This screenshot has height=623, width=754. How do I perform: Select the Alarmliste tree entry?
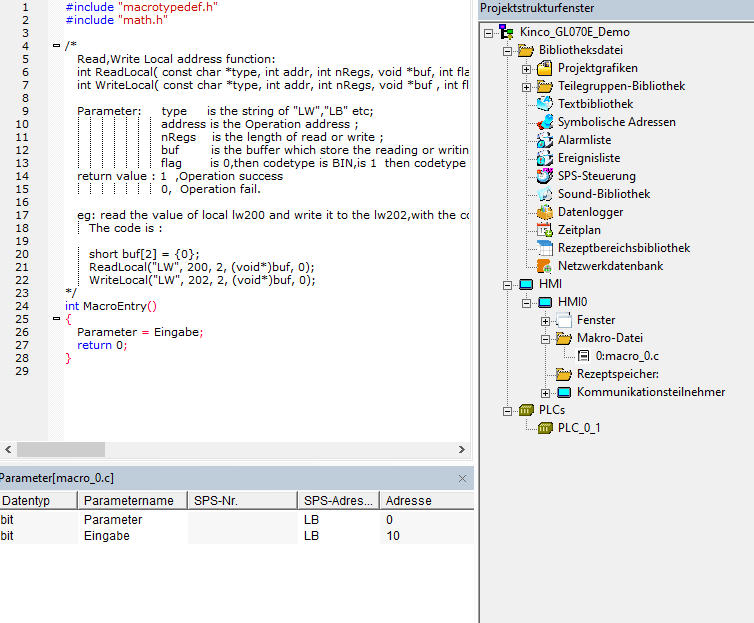[x=584, y=140]
